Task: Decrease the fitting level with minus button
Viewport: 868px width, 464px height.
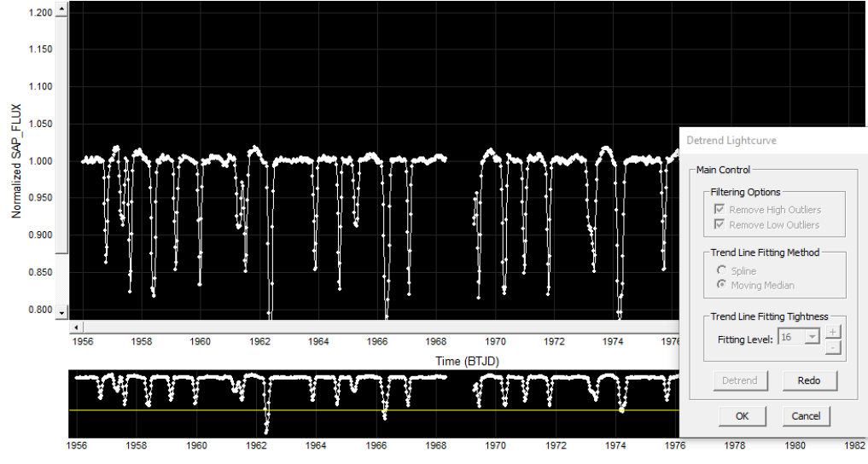Action: [x=833, y=347]
